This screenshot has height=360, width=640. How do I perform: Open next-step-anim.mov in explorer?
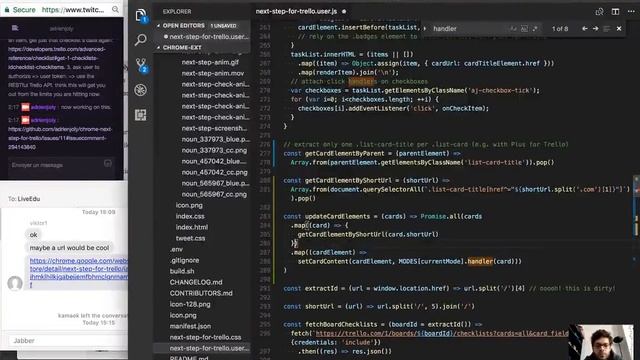click(213, 73)
